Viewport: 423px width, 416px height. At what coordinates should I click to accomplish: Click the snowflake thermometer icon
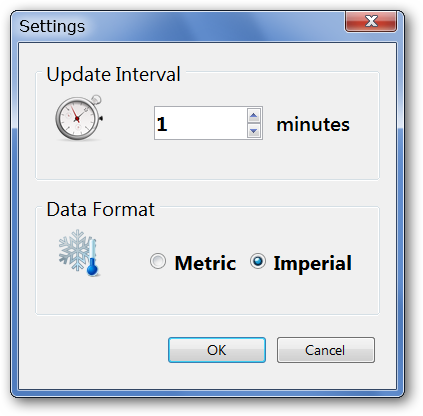point(79,253)
